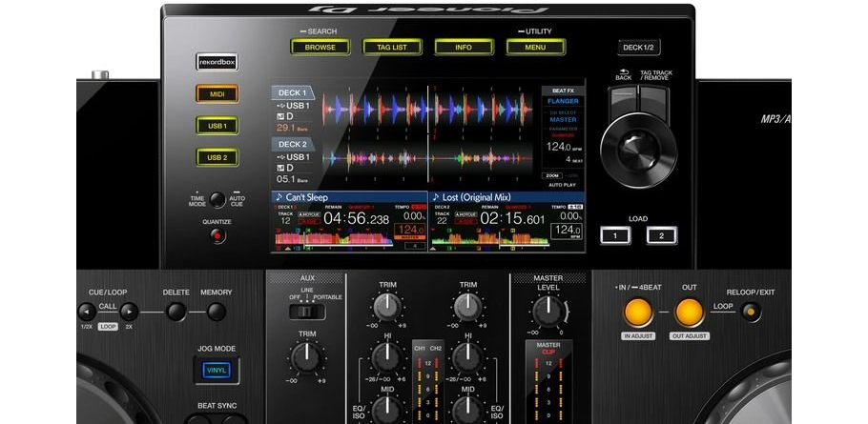This screenshot has height=424, width=868.
Task: Tap the 02:15.601 remaining time readout
Action: (512, 218)
